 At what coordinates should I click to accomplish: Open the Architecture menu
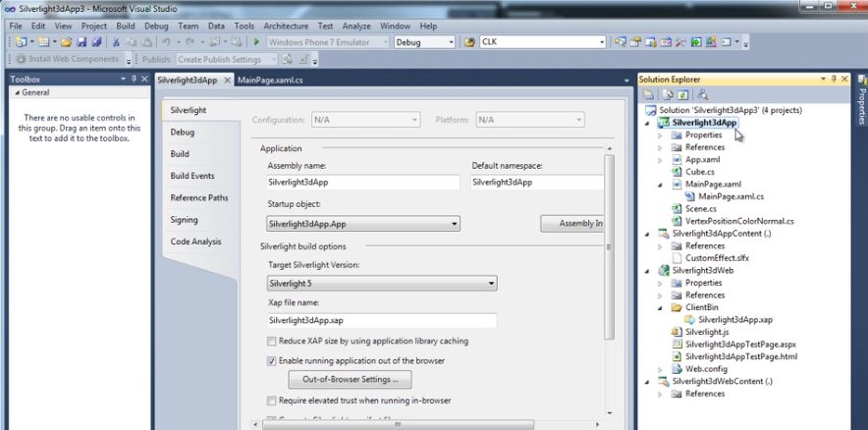[x=286, y=26]
